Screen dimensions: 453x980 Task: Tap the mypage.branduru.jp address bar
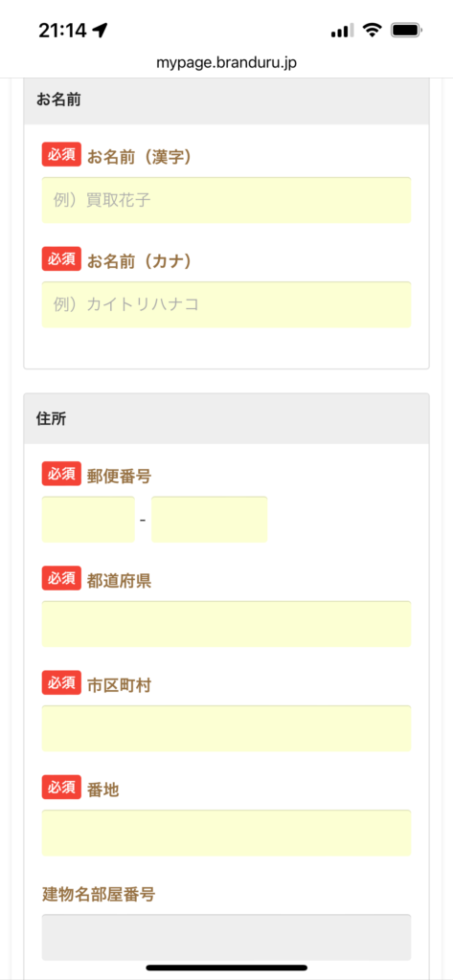pos(226,63)
